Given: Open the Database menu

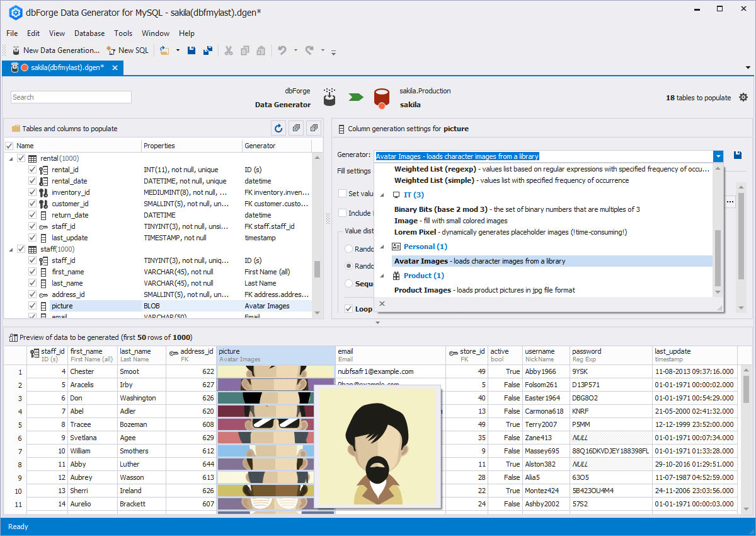Looking at the screenshot, I should (x=89, y=33).
